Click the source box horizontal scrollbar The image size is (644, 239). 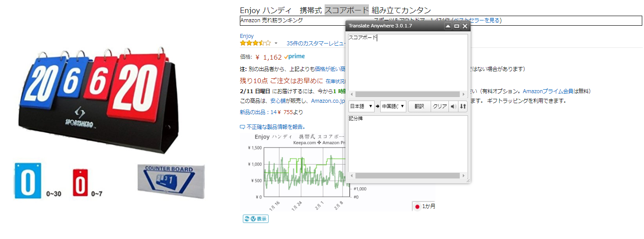[x=408, y=94]
